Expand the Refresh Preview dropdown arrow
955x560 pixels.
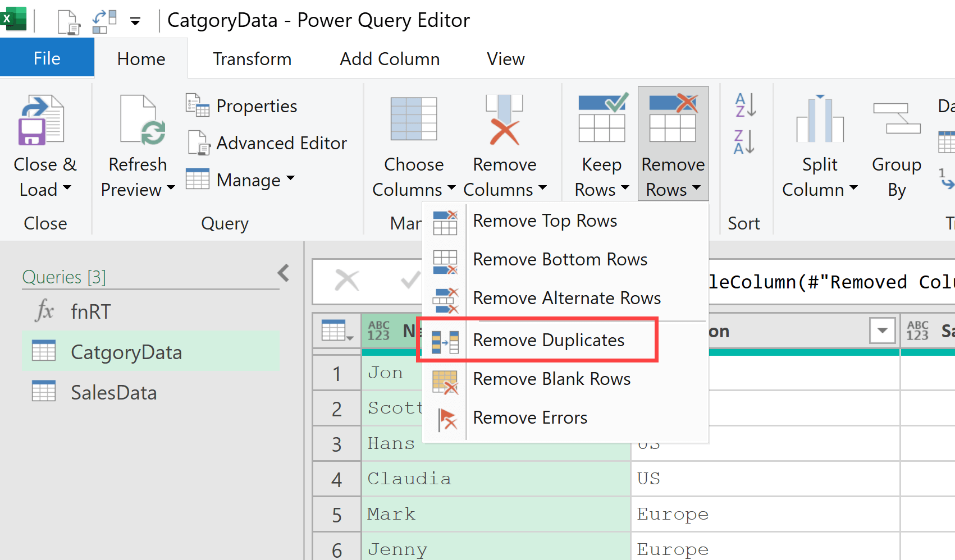[171, 187]
